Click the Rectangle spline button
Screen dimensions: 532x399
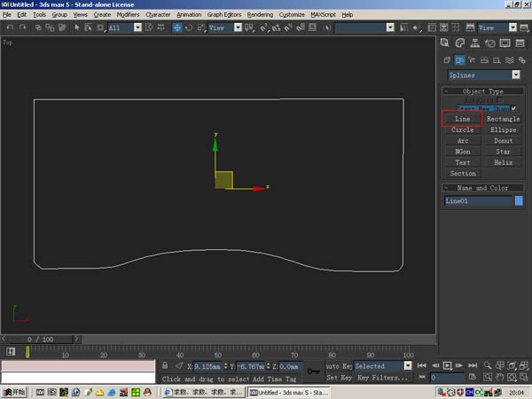(503, 119)
